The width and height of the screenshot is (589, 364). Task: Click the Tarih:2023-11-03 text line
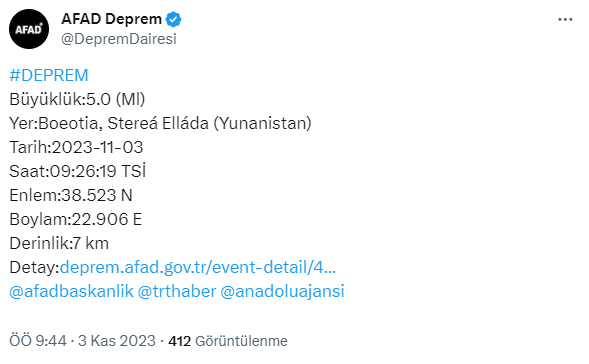[x=76, y=147]
